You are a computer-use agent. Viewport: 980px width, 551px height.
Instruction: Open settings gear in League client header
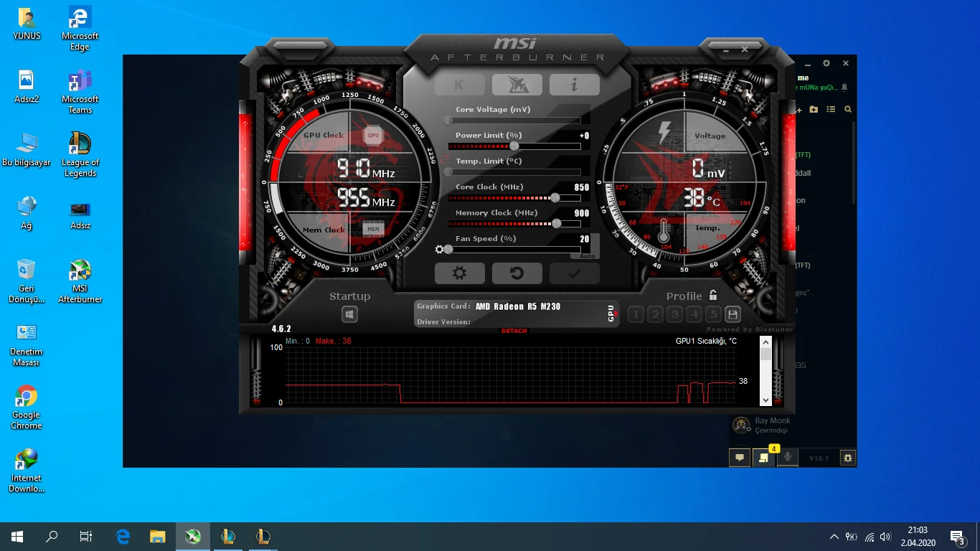pyautogui.click(x=826, y=63)
